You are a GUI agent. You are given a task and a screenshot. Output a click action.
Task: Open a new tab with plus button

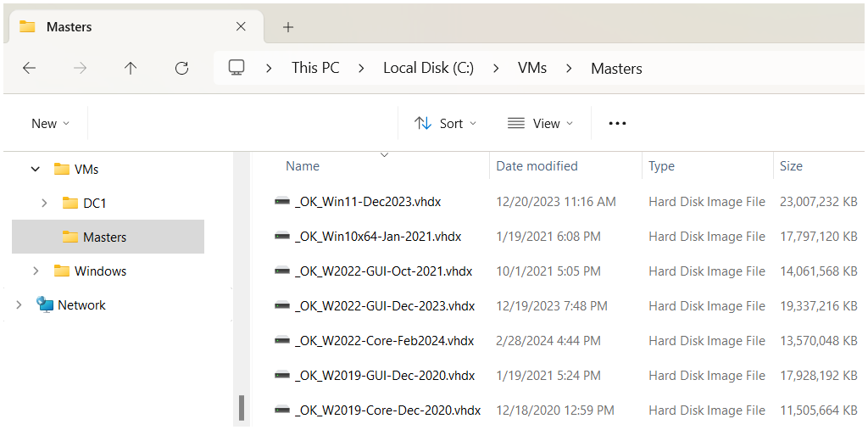pos(288,27)
